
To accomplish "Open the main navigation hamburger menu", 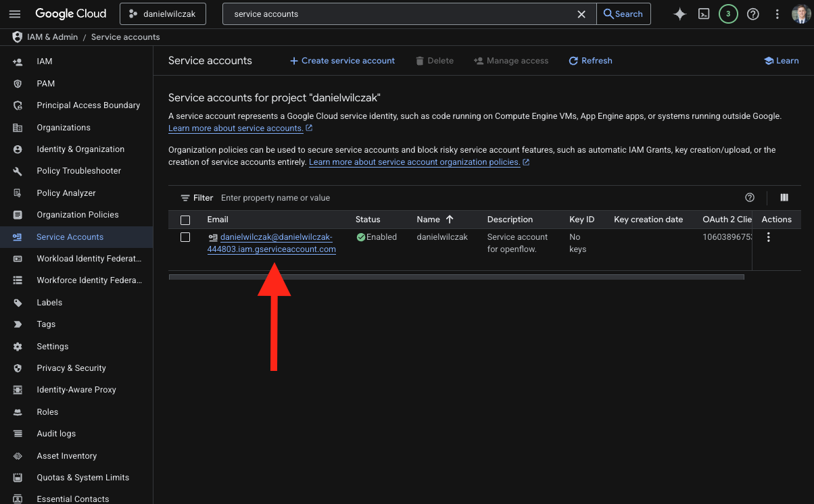I will (x=15, y=14).
